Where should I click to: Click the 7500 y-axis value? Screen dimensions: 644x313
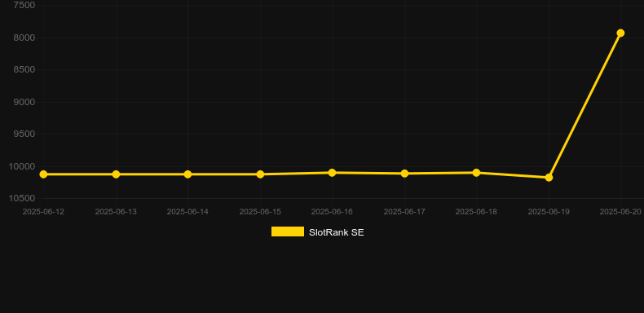[x=24, y=5]
